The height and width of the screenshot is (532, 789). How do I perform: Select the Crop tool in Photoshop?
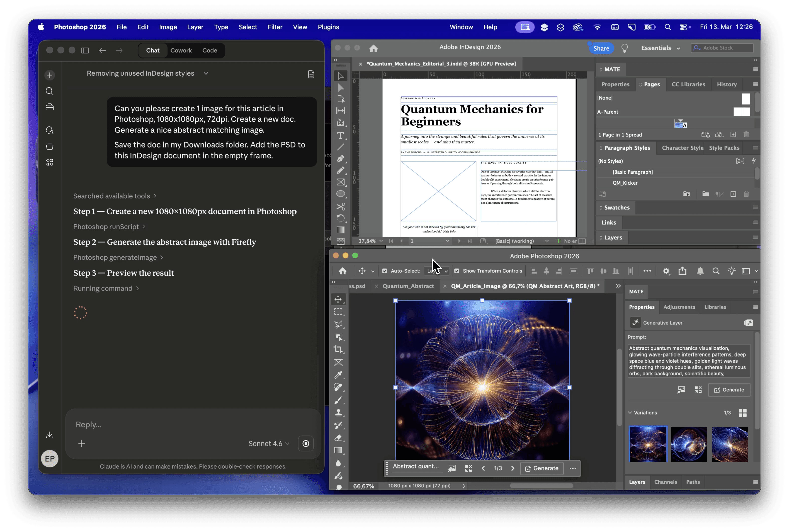tap(338, 349)
